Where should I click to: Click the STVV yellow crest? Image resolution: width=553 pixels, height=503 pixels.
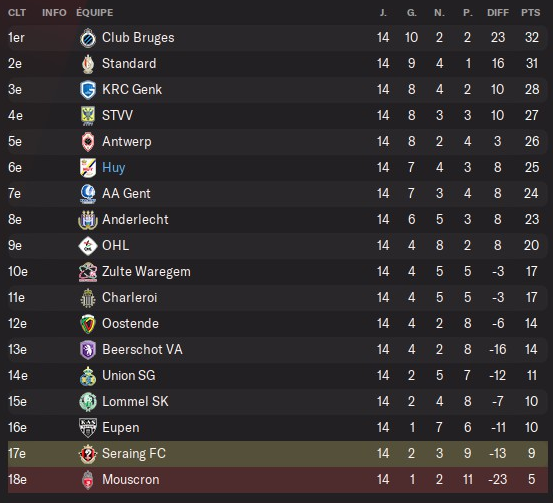87,116
